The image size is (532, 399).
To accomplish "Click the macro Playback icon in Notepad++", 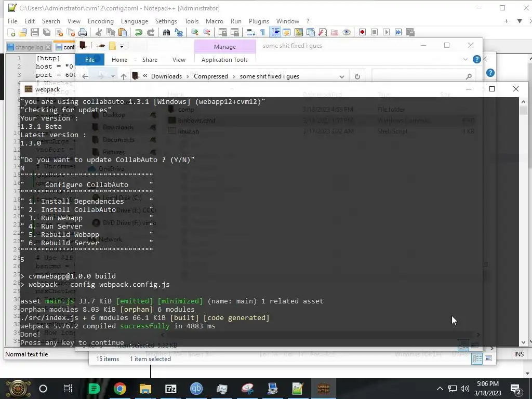I will pos(386,32).
